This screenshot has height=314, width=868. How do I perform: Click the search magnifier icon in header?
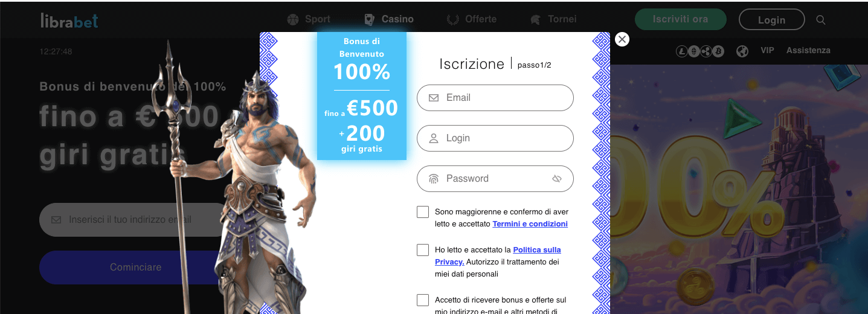(x=820, y=20)
